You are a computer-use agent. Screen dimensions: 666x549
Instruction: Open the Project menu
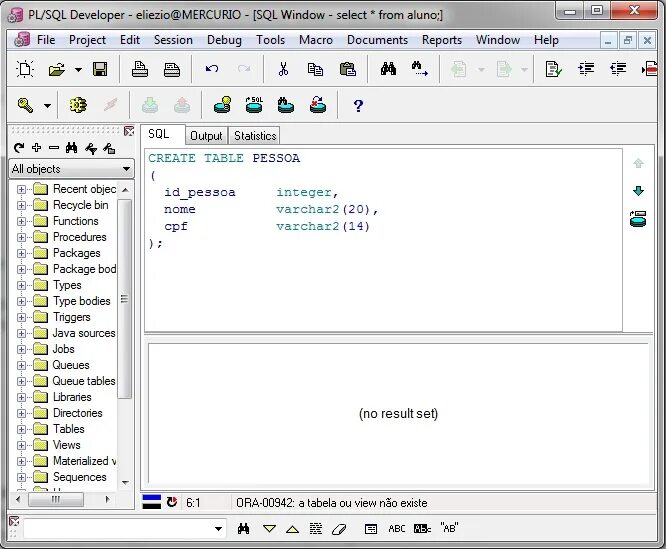point(87,40)
